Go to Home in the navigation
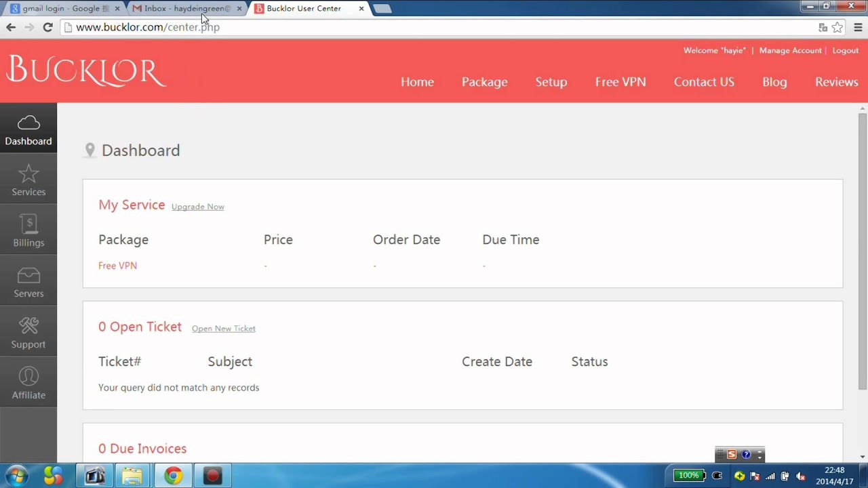This screenshot has width=868, height=488. pos(417,82)
